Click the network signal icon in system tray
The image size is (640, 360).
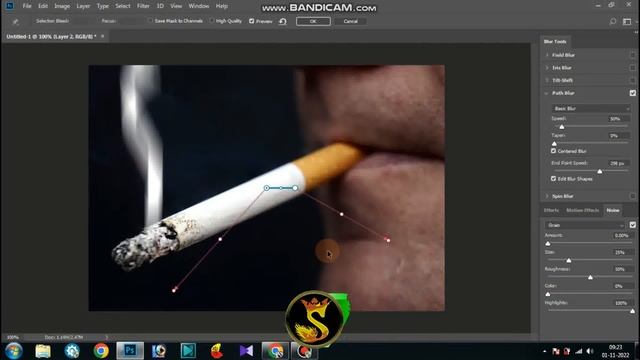[x=579, y=351]
